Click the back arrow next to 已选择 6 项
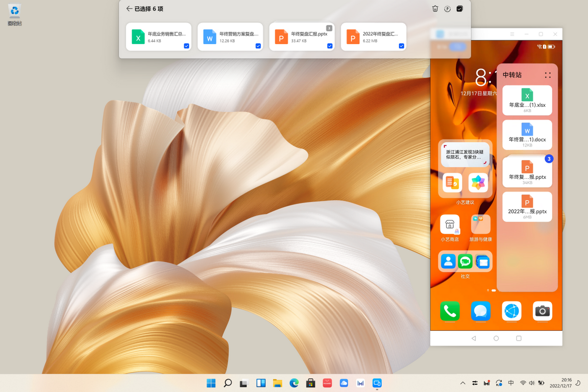Screen dimensions: 588x392 coord(129,9)
